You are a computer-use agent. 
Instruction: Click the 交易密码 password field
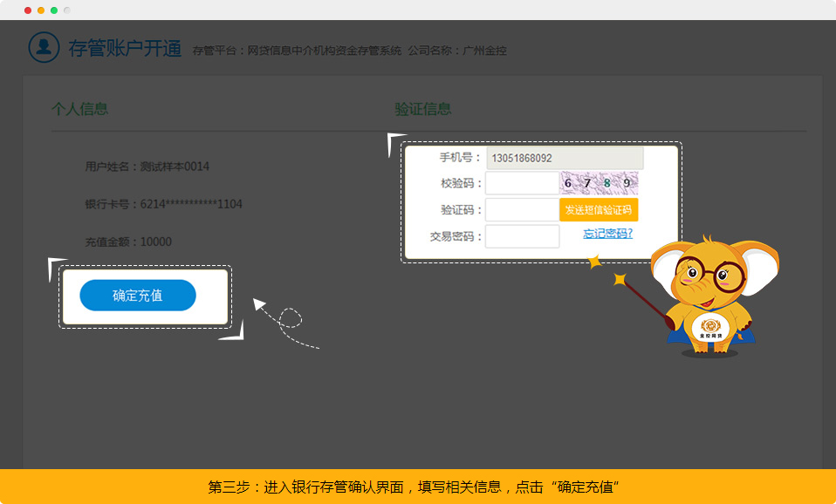click(x=522, y=236)
